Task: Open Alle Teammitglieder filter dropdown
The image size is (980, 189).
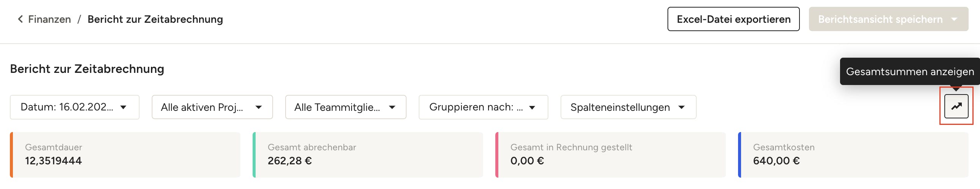Action: click(x=337, y=107)
